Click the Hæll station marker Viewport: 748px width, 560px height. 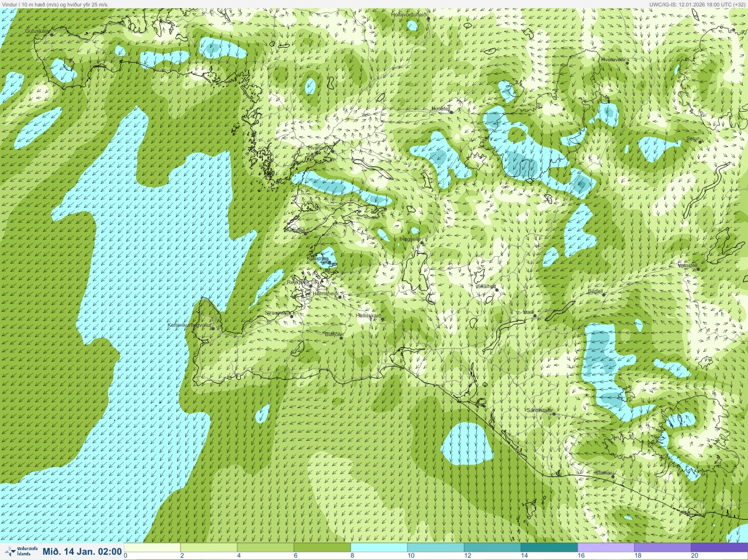(x=535, y=316)
